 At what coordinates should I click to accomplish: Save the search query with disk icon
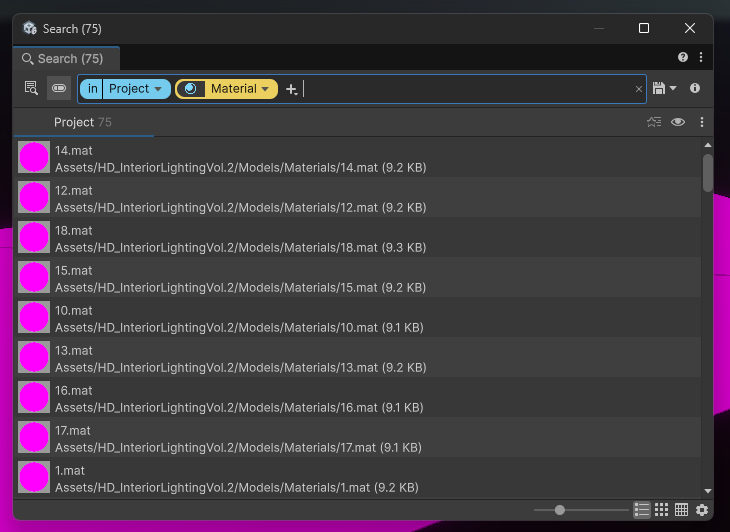pos(659,88)
